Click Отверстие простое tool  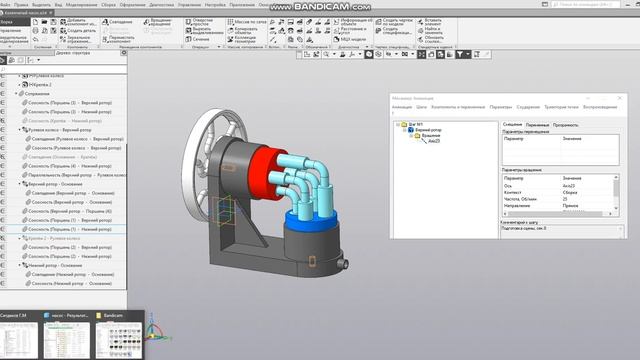pyautogui.click(x=200, y=22)
